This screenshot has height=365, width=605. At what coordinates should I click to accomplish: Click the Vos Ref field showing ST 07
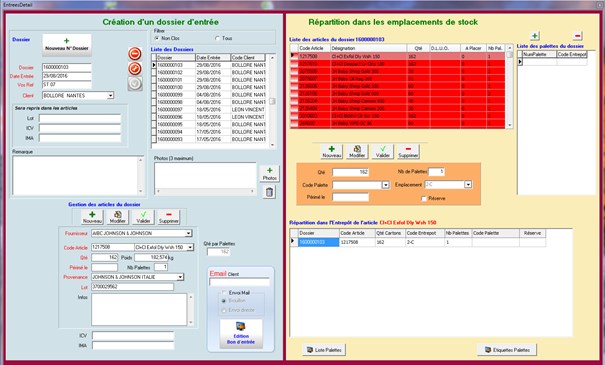67,84
